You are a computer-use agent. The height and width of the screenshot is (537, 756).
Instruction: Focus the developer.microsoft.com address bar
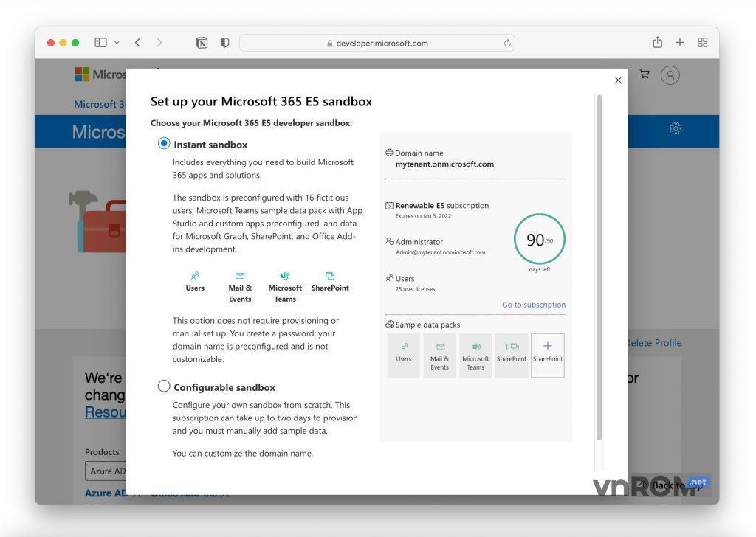(377, 43)
